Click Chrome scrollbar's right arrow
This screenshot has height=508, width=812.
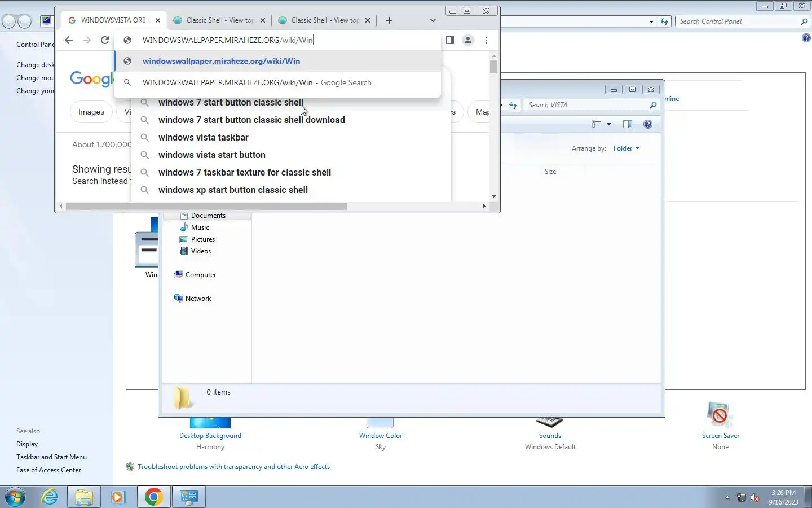pos(484,206)
